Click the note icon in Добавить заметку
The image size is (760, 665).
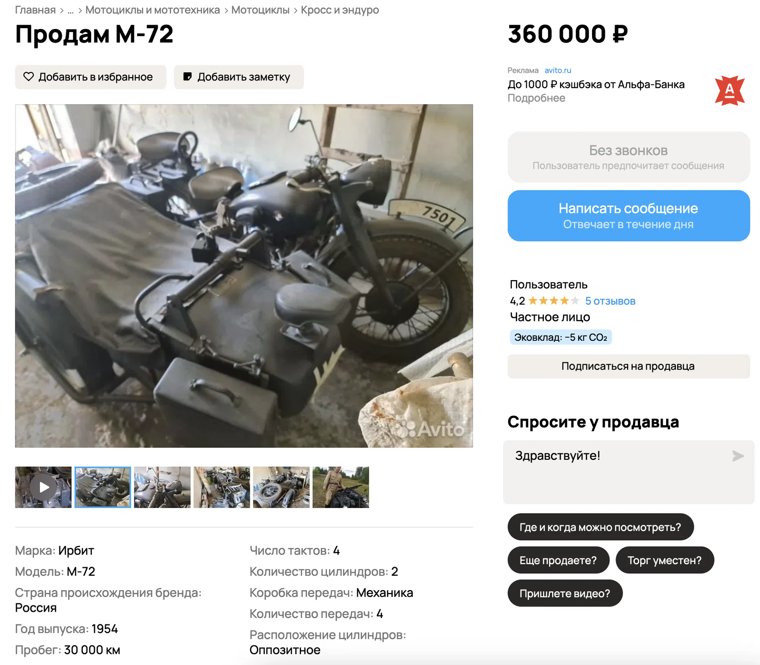(187, 77)
